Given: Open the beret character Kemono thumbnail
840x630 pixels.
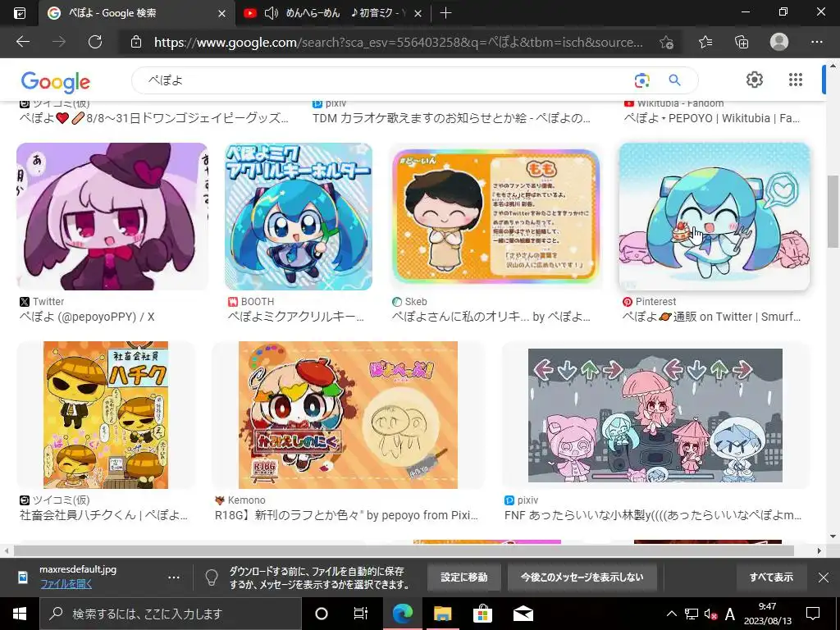Looking at the screenshot, I should click(348, 414).
